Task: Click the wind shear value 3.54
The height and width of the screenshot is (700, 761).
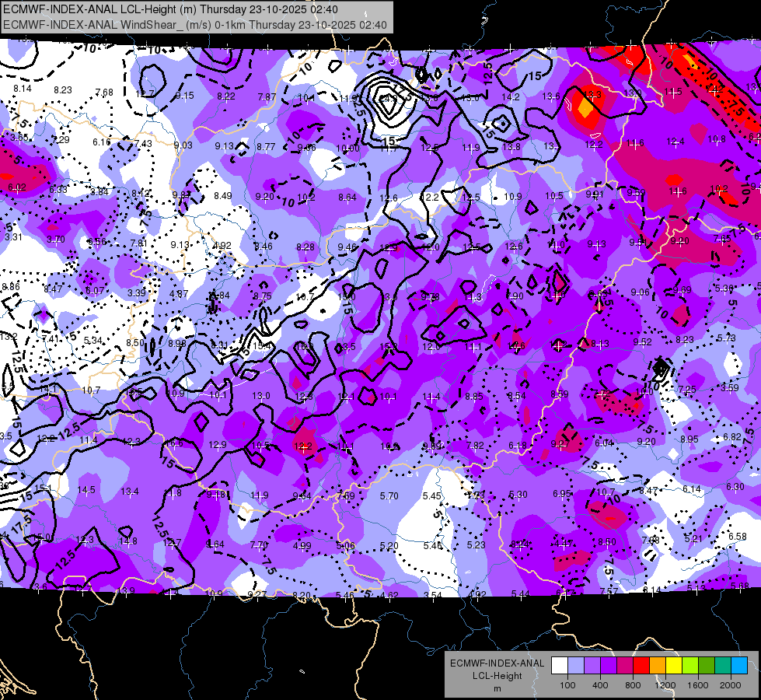Action: point(433,595)
